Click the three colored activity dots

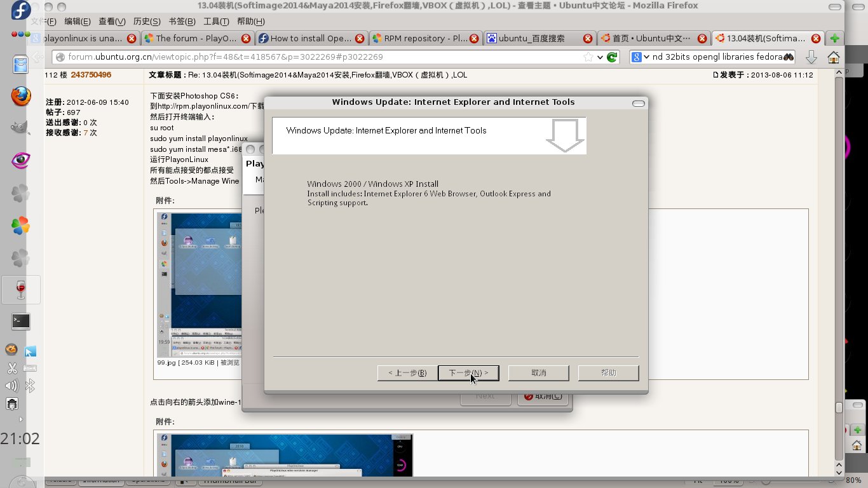(21, 34)
